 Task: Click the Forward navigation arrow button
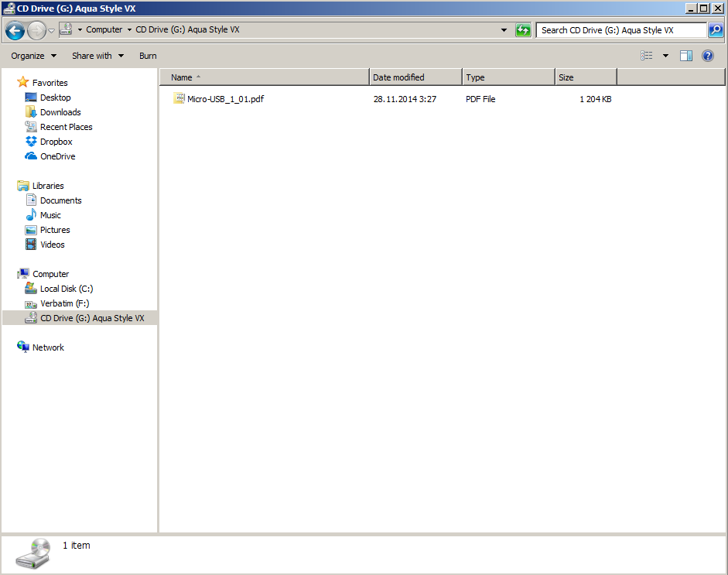(36, 31)
